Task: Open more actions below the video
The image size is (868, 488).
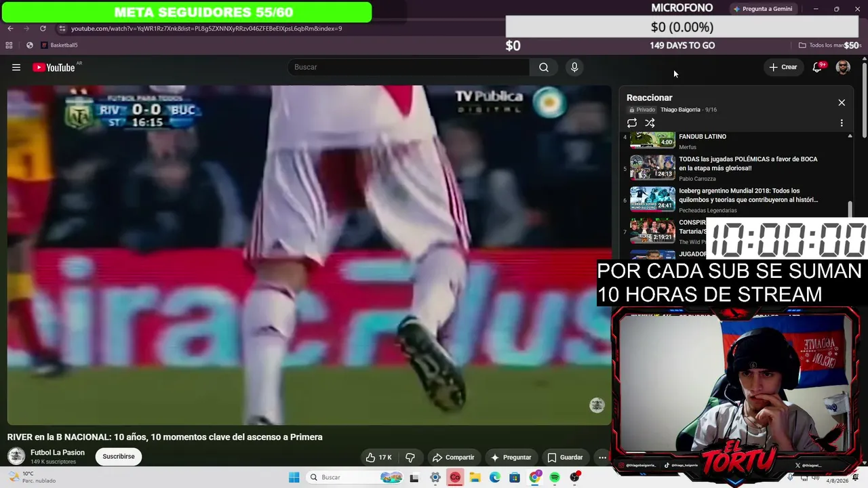Action: click(602, 457)
